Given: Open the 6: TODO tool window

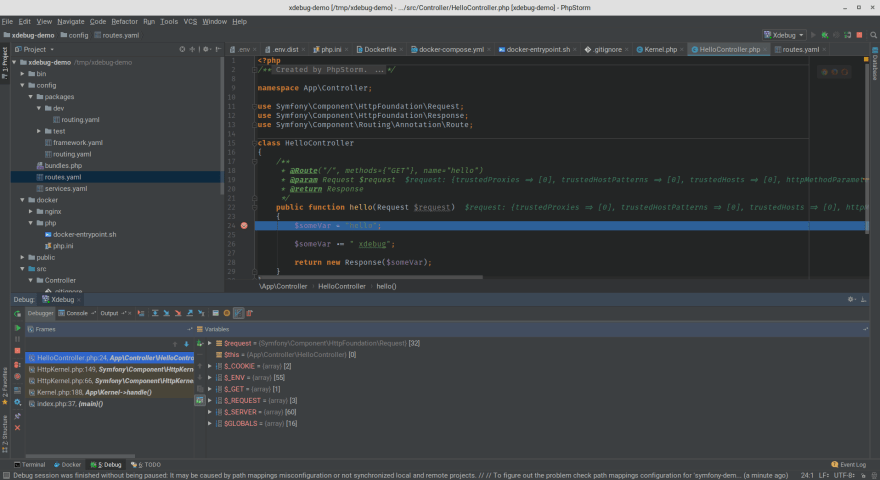Looking at the screenshot, I should coord(146,465).
